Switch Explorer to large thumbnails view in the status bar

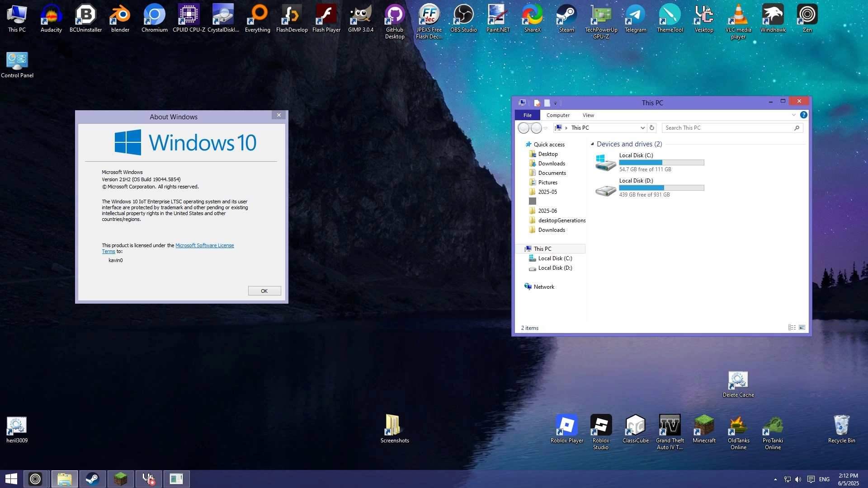tap(802, 328)
